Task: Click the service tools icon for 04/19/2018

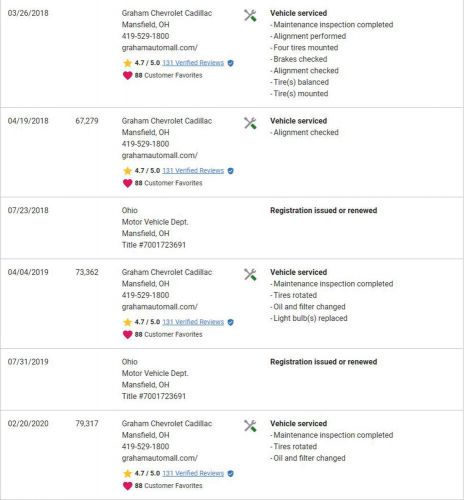Action: [x=250, y=123]
